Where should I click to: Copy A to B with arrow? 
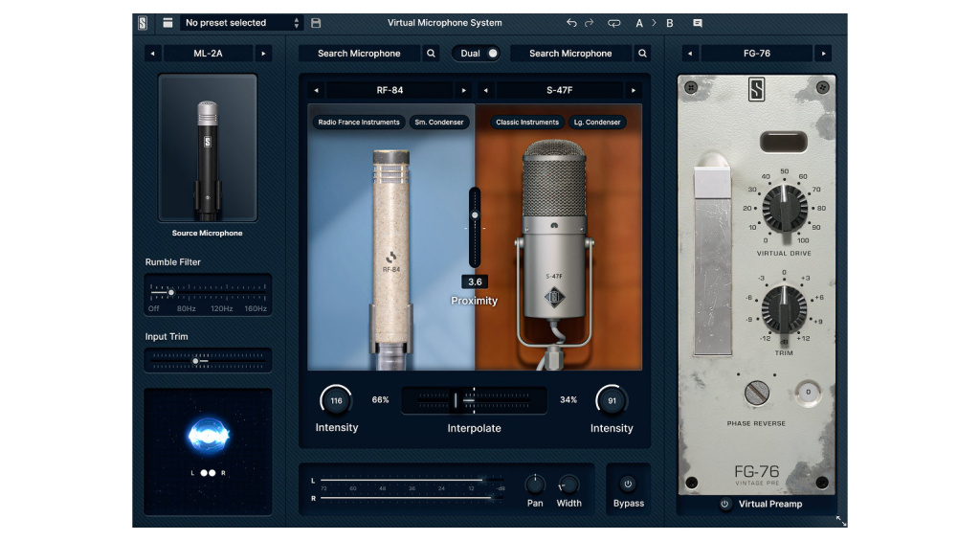click(654, 23)
